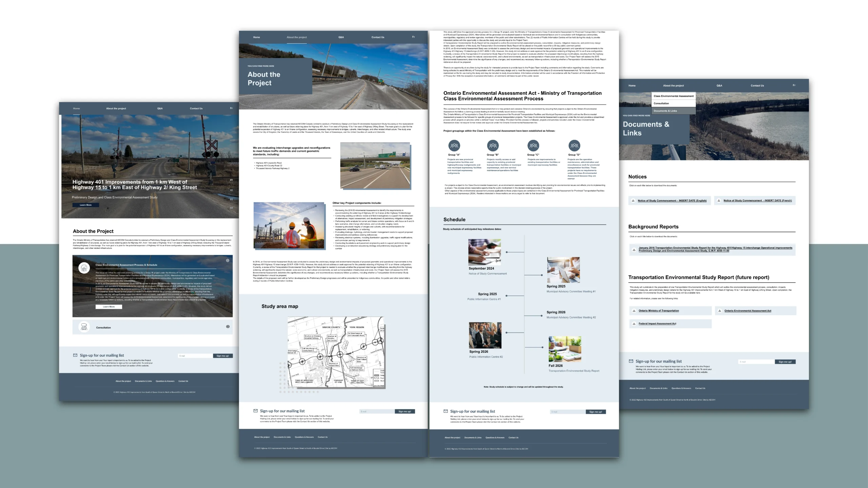Screen dimensions: 868x488
Task: Open the Ontario Environmental Assessment Act link
Action: 748,311
